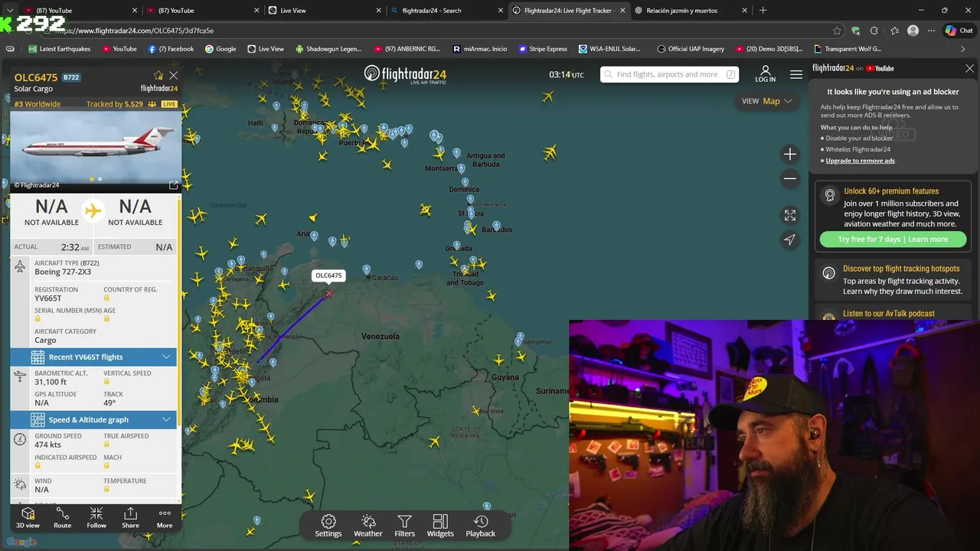Image resolution: width=980 pixels, height=551 pixels.
Task: Click the browser address bar URL
Action: 135,31
